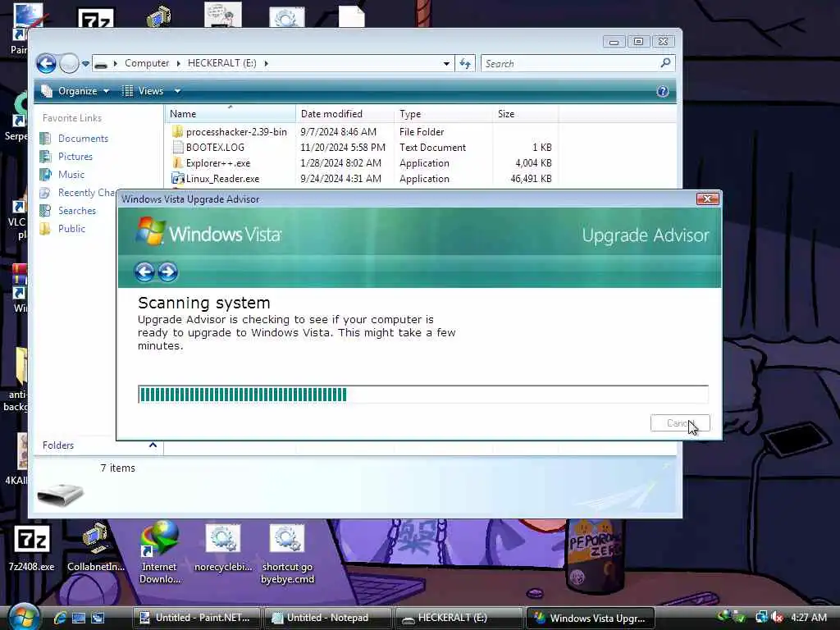Open recent pages dropdown in Explorer

pyautogui.click(x=85, y=64)
